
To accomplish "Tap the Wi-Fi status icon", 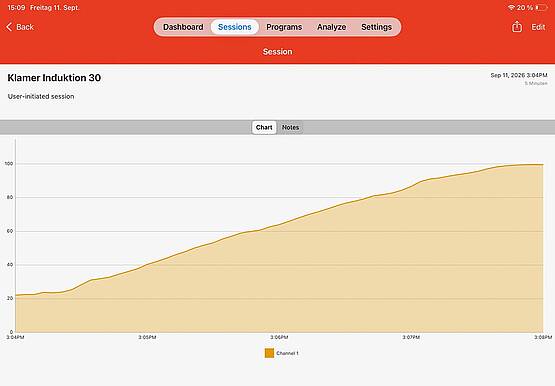I will [x=511, y=7].
